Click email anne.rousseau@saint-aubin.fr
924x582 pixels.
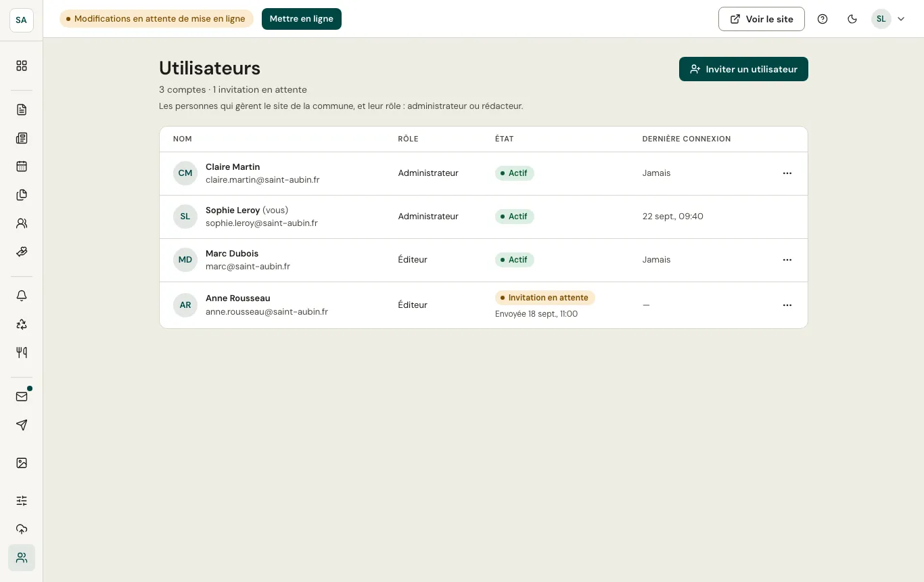tap(267, 312)
